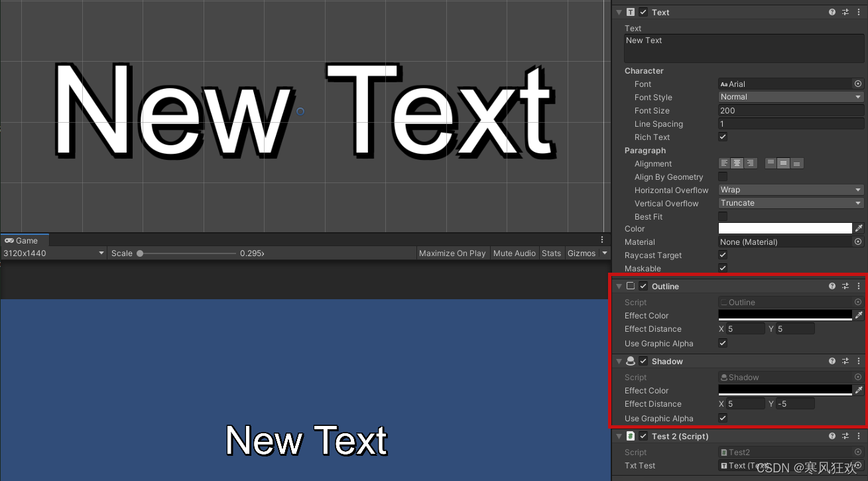Open the Text component help icon
The height and width of the screenshot is (481, 868).
point(832,12)
